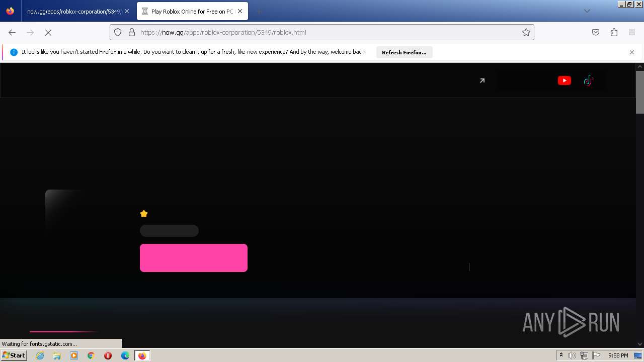Select Play Roblox Online tab
Image resolution: width=644 pixels, height=362 pixels.
coord(192,11)
